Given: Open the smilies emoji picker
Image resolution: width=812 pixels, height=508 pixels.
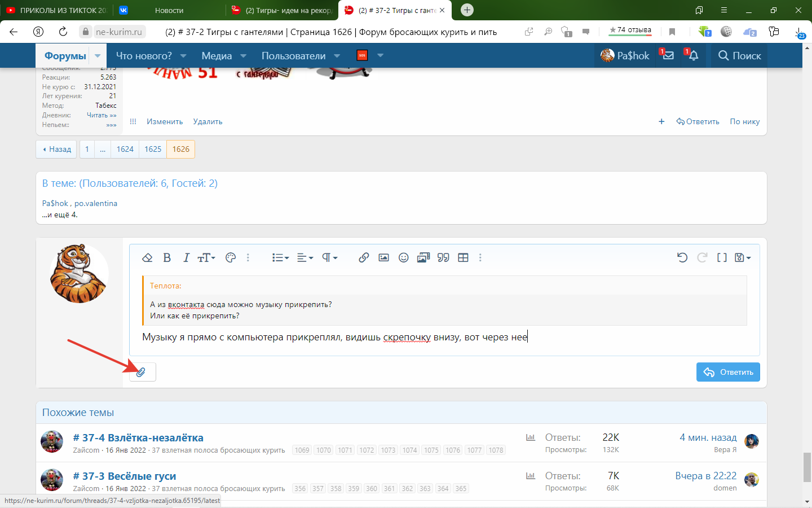Looking at the screenshot, I should pos(404,257).
